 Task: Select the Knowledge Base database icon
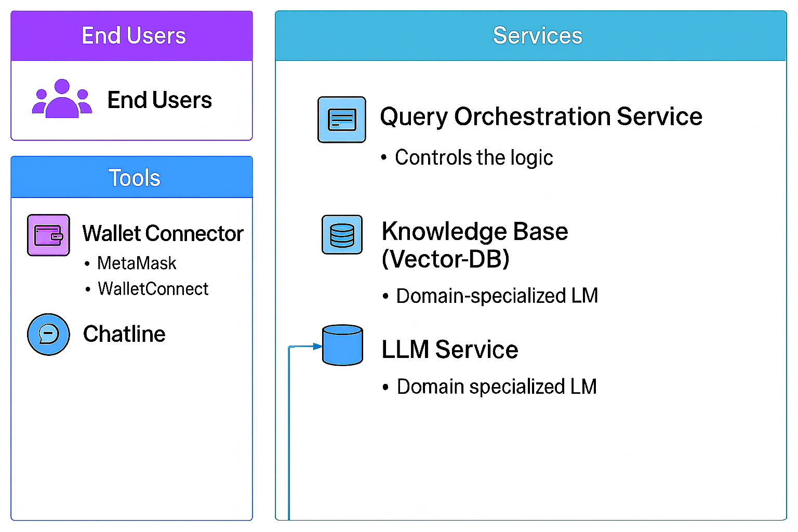342,235
